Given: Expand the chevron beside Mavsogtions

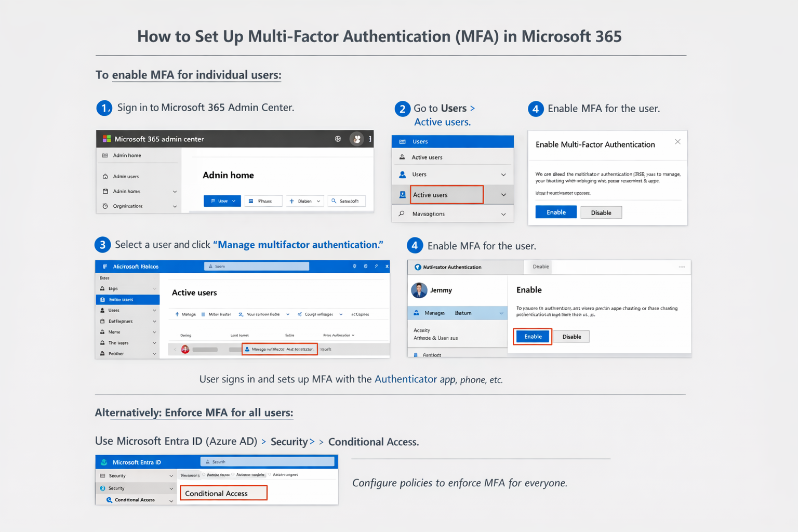Looking at the screenshot, I should [x=503, y=214].
